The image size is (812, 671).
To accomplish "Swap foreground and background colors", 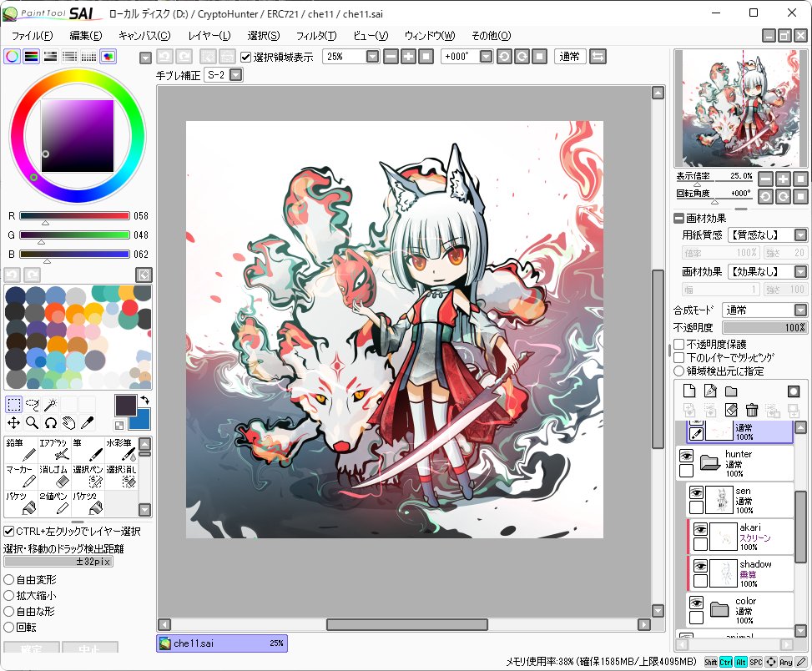I will [x=145, y=400].
